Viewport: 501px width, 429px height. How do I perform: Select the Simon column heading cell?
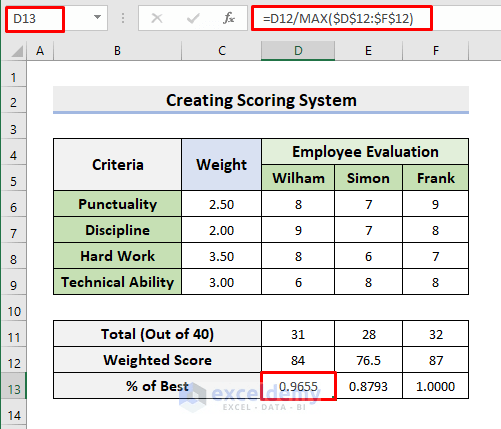point(368,178)
